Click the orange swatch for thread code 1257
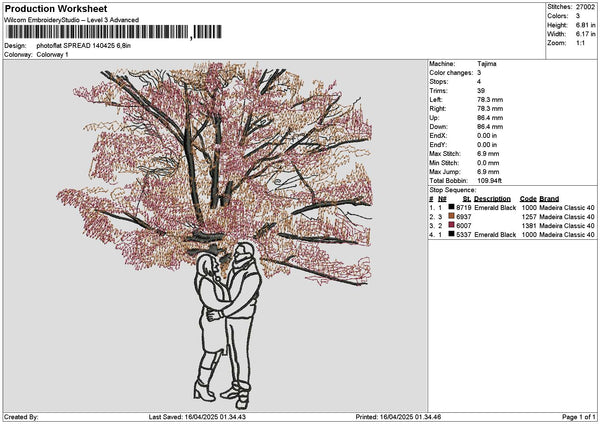The image size is (600, 424). (451, 216)
